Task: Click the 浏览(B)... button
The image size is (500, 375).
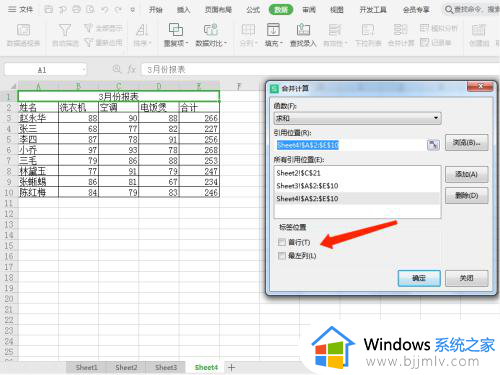Action: (x=466, y=143)
